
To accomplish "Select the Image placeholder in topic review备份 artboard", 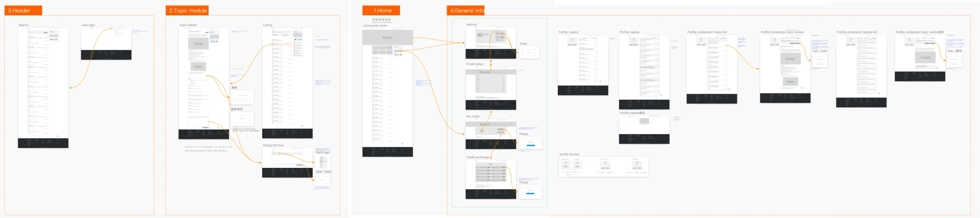I will point(925,57).
